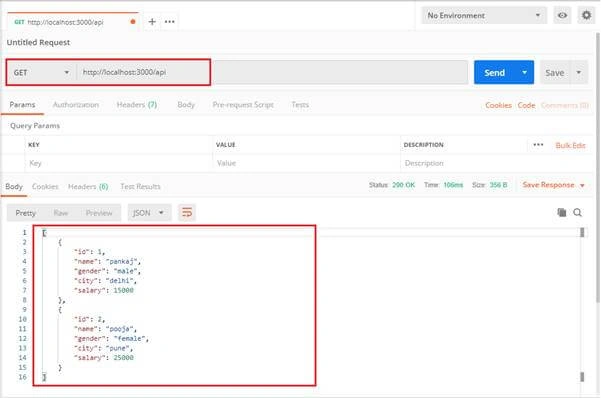Expand the Send button dropdown arrow
Viewport: 601px width, 398px height.
pos(524,72)
